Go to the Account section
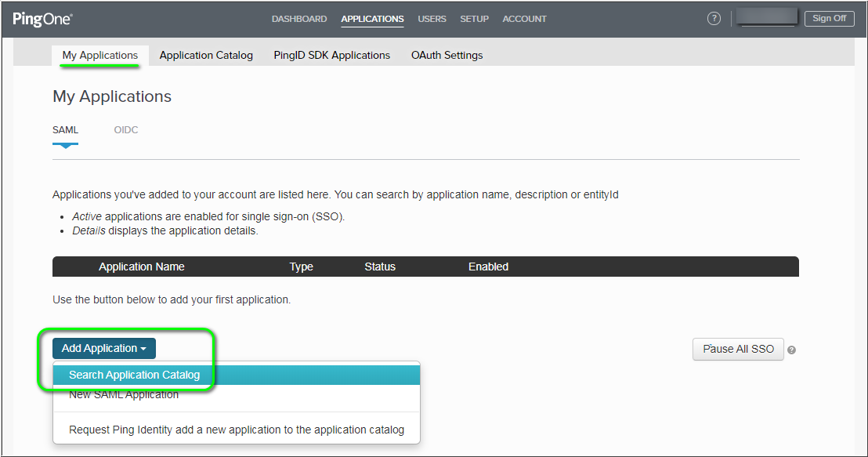868x457 pixels. 524,19
